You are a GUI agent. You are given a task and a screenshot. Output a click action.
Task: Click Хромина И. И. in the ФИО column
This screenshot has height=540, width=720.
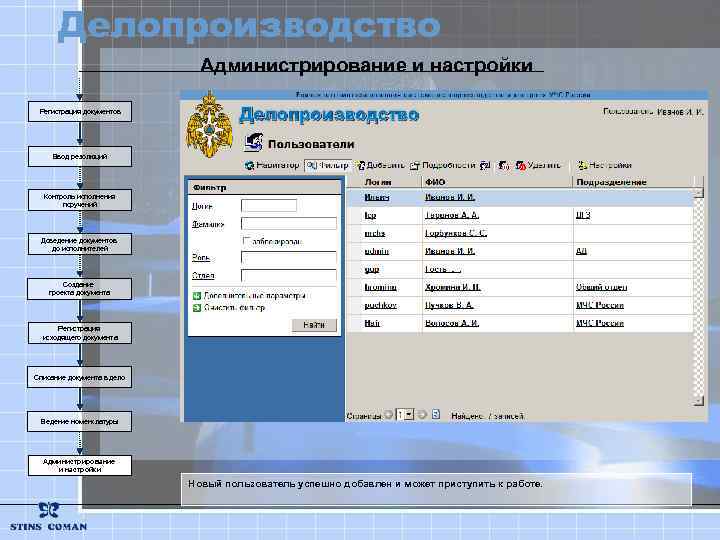click(x=453, y=287)
